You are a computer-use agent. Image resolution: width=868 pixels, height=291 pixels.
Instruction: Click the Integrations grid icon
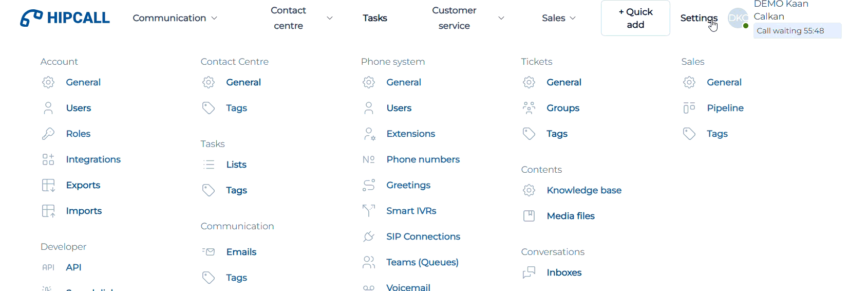[48, 159]
